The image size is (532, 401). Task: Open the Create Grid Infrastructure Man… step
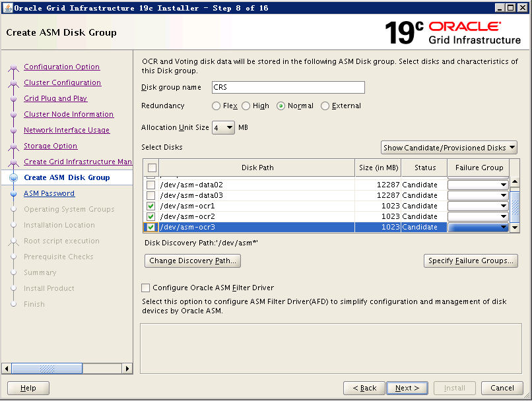click(x=78, y=162)
